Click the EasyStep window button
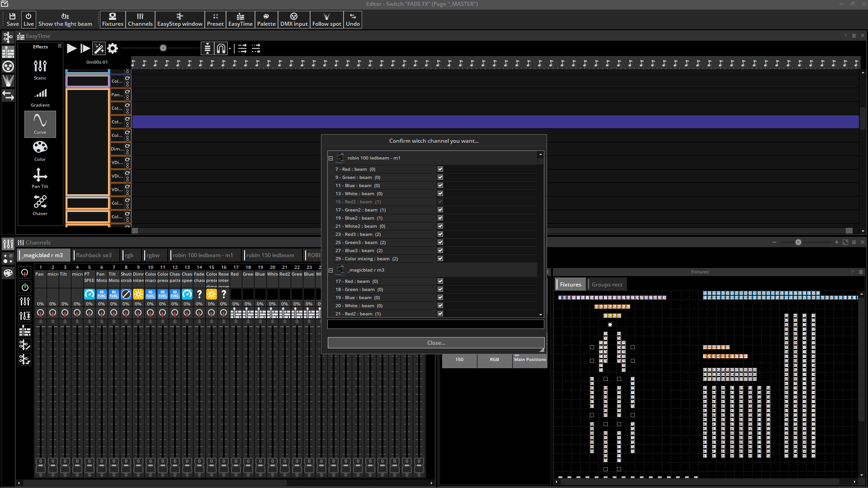 tap(179, 19)
